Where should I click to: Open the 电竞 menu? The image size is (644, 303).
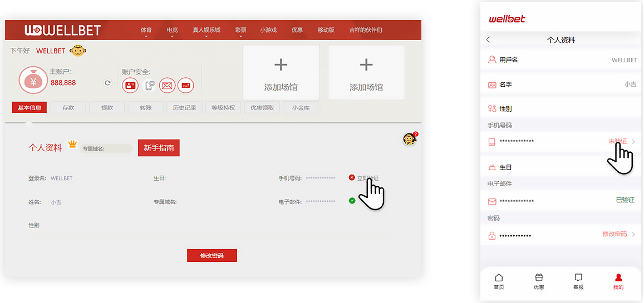173,30
